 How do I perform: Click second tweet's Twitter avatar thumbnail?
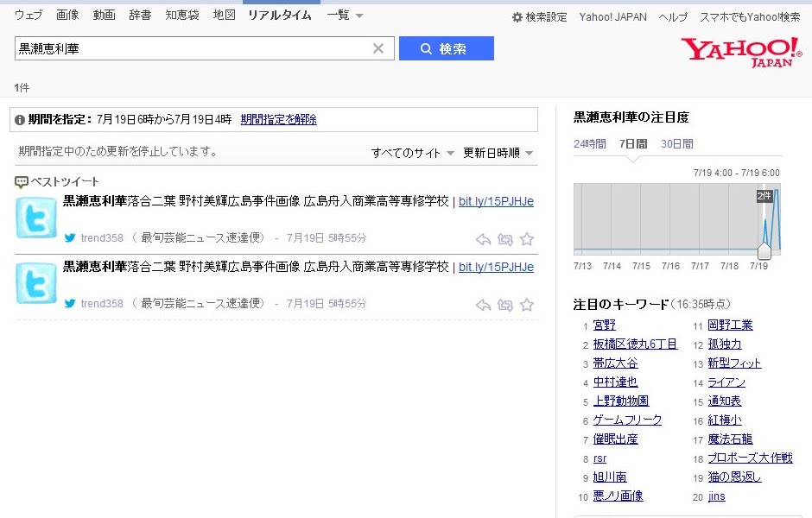pyautogui.click(x=35, y=283)
